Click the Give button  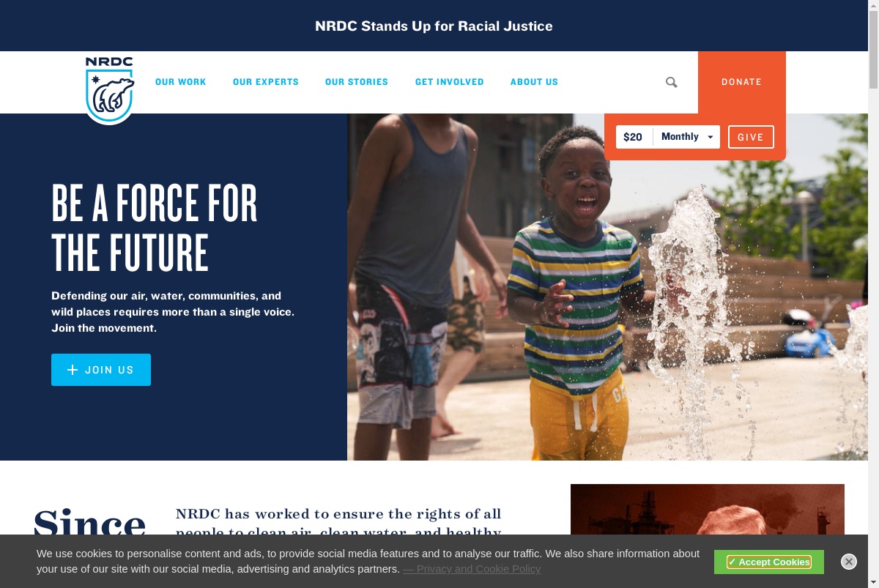(x=751, y=137)
